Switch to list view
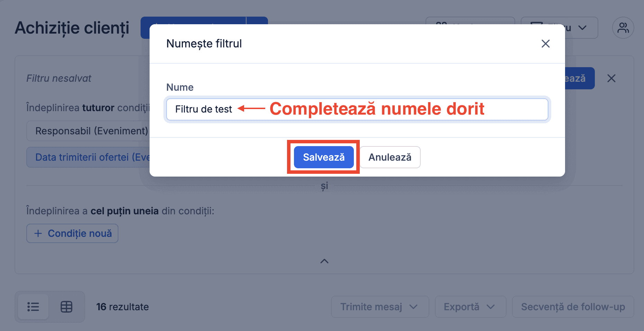The height and width of the screenshot is (331, 644). (33, 307)
